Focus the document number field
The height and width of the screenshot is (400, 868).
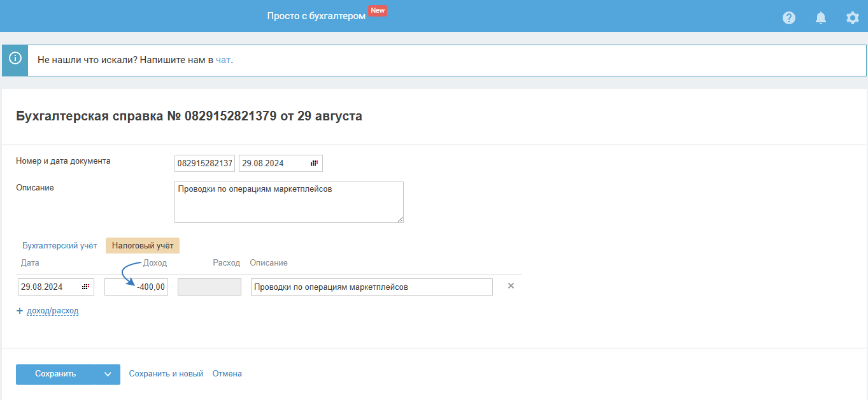[205, 164]
